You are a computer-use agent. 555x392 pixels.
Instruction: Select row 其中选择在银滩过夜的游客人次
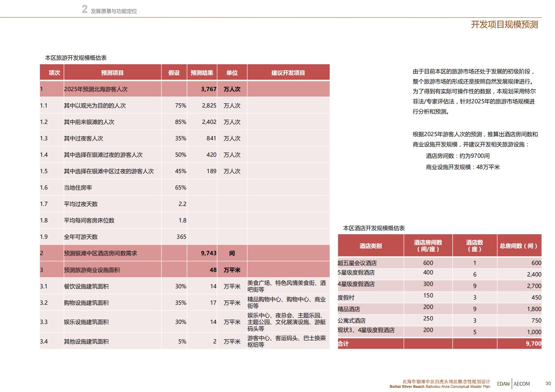185,155
